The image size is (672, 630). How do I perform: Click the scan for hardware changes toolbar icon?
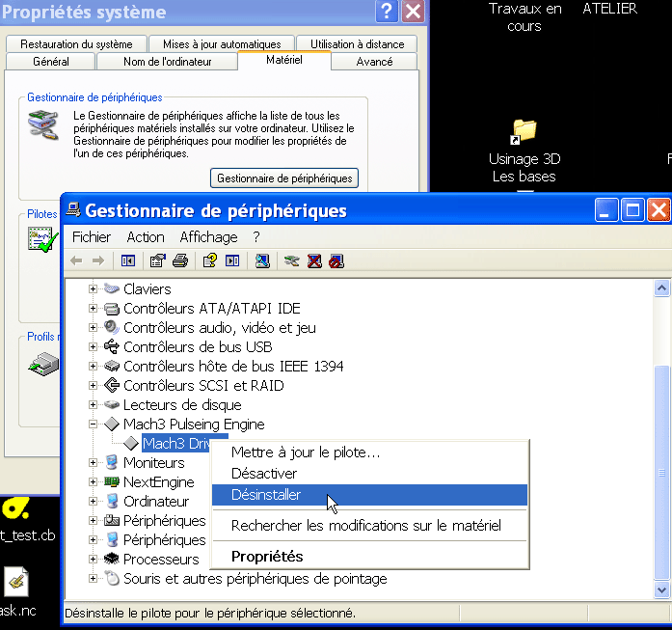coord(262,260)
